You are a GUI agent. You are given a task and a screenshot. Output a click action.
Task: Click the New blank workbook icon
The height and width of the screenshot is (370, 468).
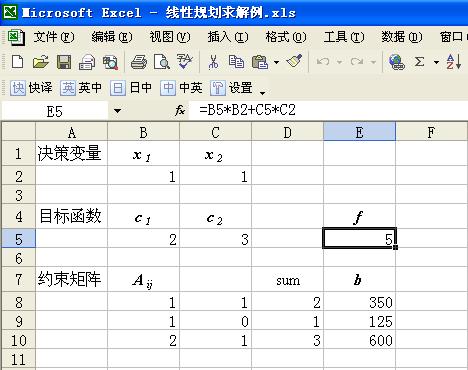pyautogui.click(x=17, y=62)
